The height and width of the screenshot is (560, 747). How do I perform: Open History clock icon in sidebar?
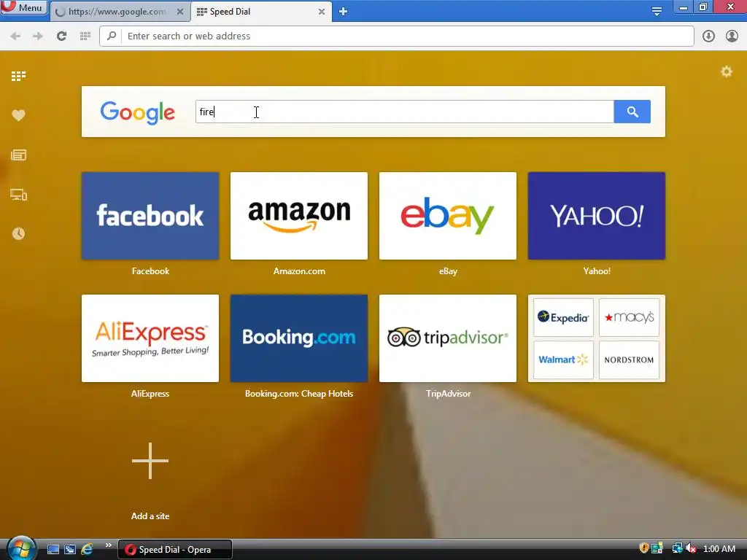[x=18, y=233]
